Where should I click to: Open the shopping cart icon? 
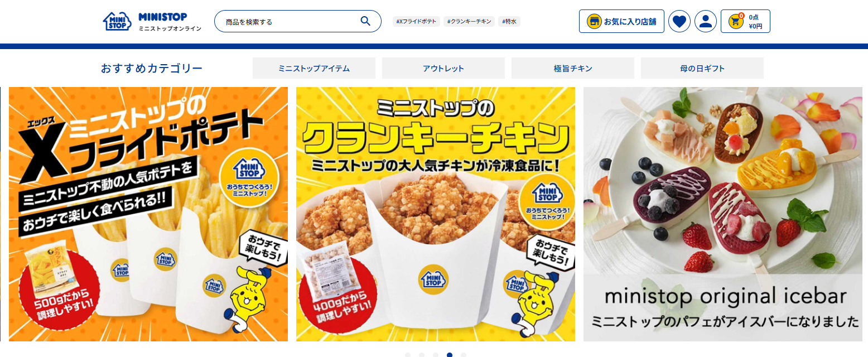(736, 21)
